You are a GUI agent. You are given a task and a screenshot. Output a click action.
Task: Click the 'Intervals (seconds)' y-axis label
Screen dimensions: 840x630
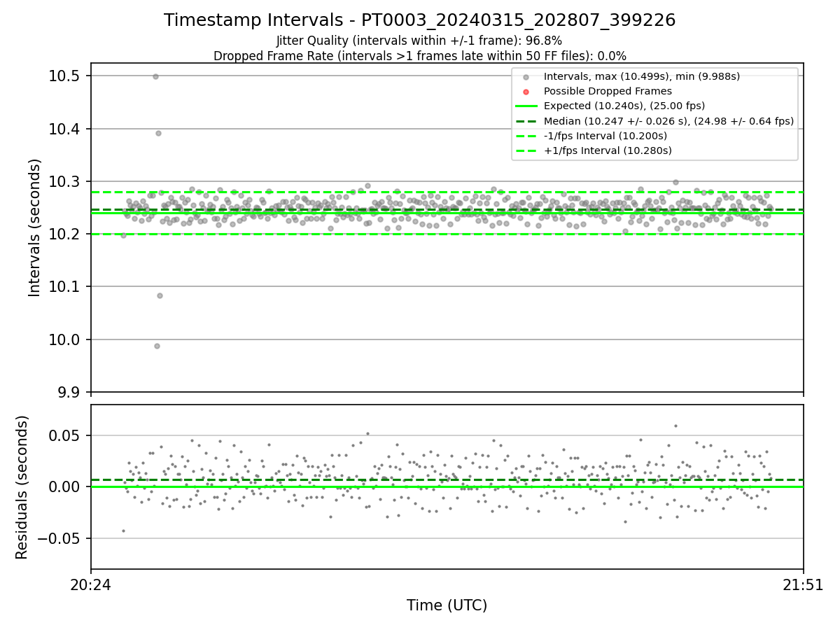pyautogui.click(x=35, y=227)
